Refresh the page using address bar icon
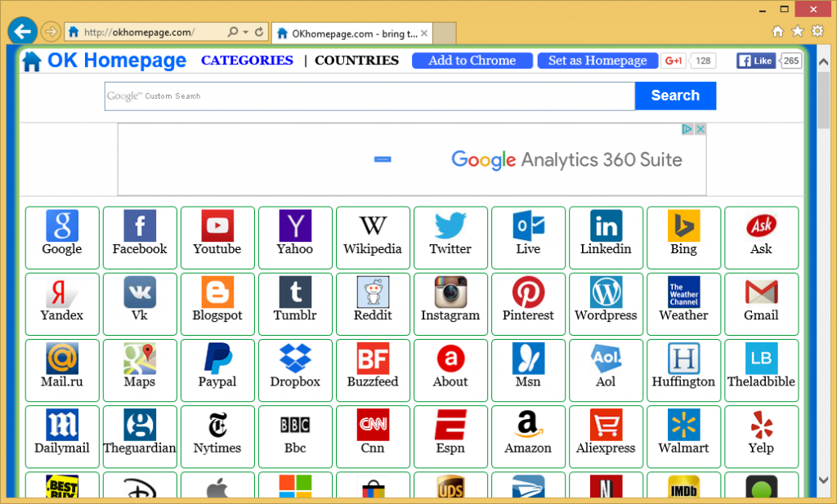The width and height of the screenshot is (837, 504). 260,33
